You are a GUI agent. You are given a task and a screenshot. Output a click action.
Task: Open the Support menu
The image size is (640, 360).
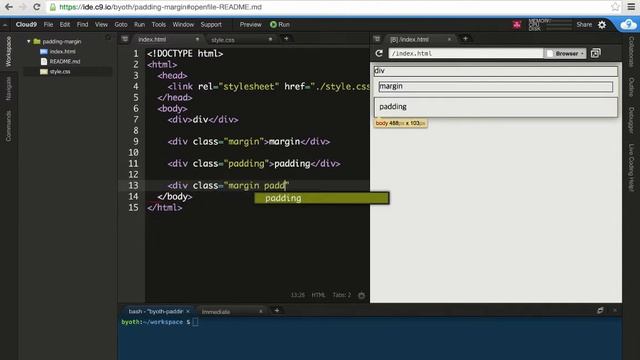pos(211,24)
